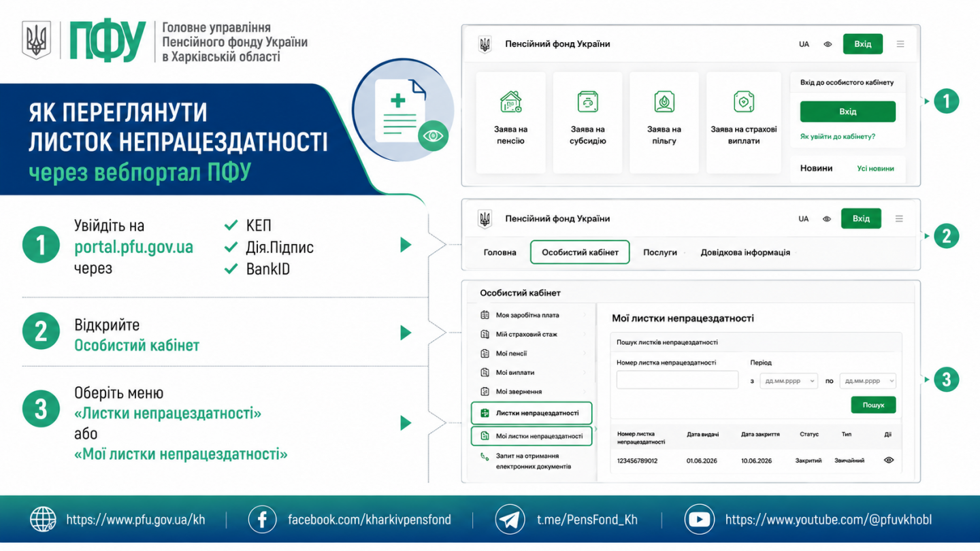Viewport: 980px width, 551px height.
Task: Click the ПФУ logo with state emblem
Action: coord(84,40)
